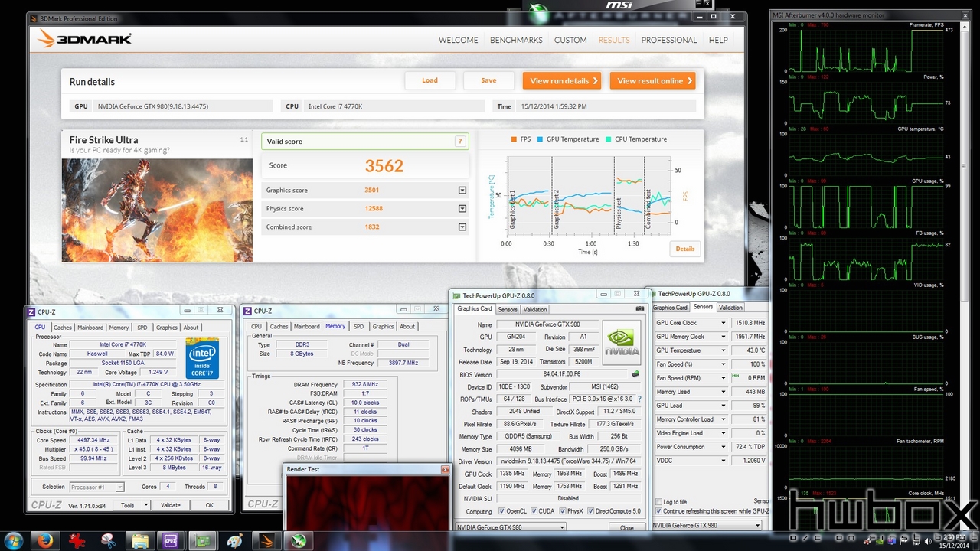This screenshot has width=980, height=551.
Task: Open the 3DMark HELP tab
Action: point(718,40)
